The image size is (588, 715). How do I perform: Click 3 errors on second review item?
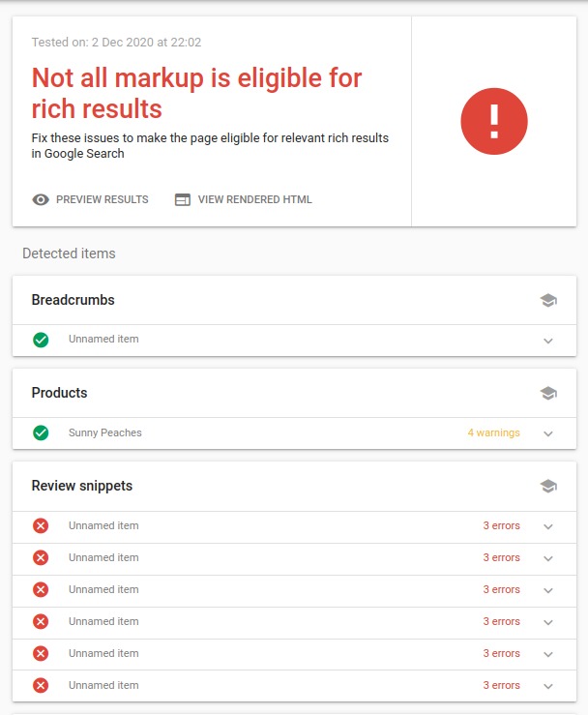click(501, 557)
